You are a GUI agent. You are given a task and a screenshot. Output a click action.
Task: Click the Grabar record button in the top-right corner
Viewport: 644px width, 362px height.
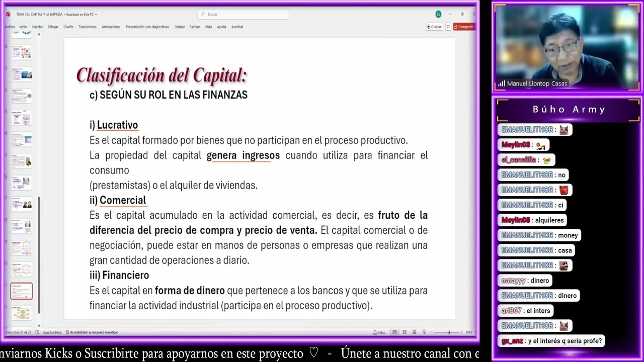point(434,27)
